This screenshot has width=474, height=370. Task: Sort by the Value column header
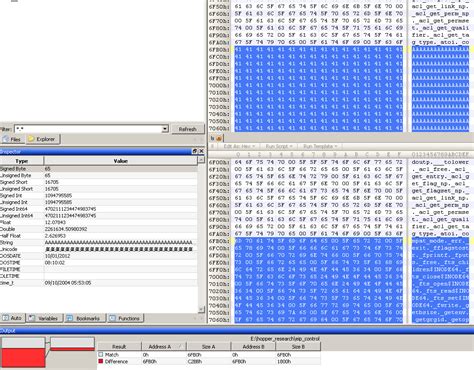[120, 161]
